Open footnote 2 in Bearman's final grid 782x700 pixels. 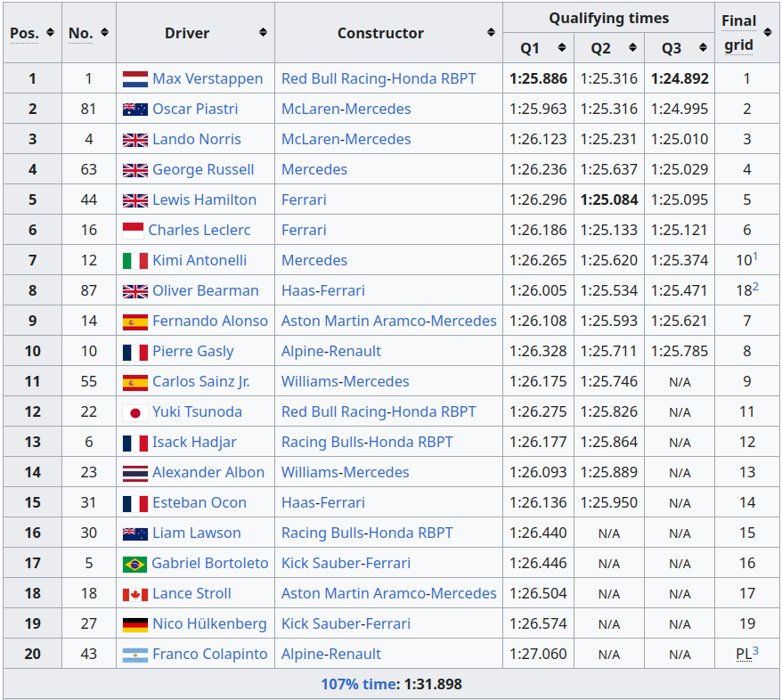[x=755, y=287]
